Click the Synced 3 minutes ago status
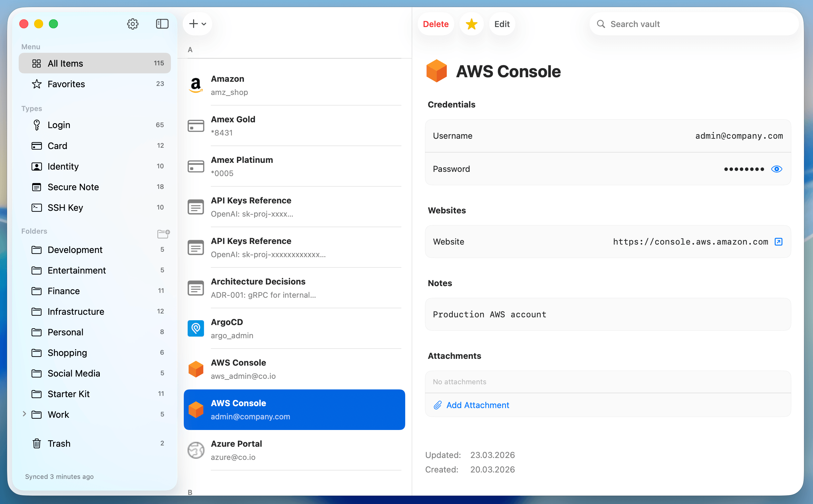 click(59, 477)
